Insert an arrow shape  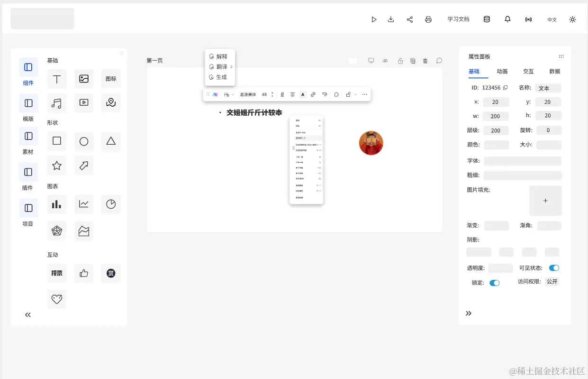pos(84,166)
